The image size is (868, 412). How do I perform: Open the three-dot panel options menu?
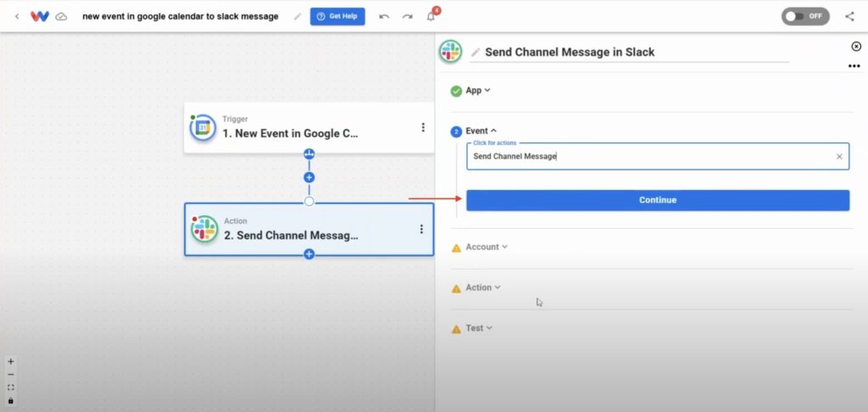coord(854,66)
